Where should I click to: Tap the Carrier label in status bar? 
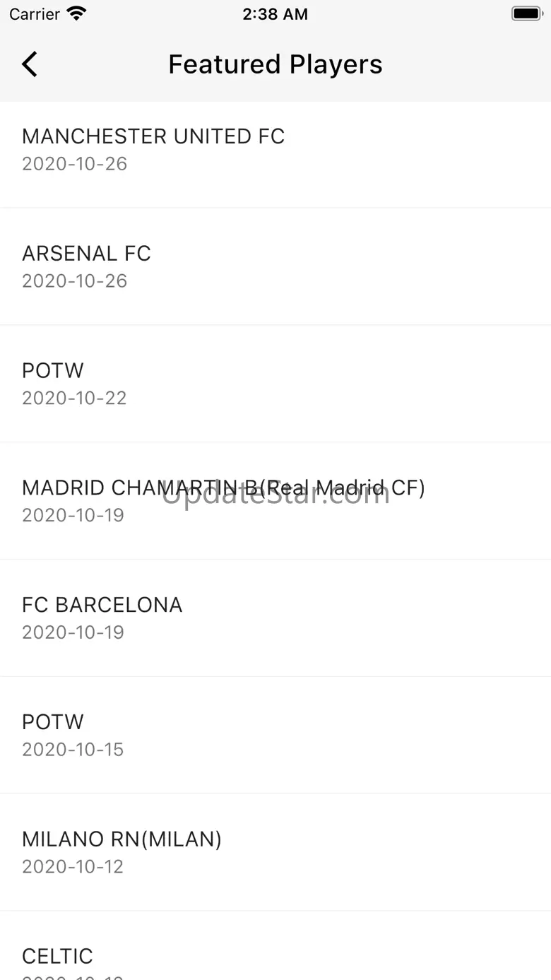(35, 14)
